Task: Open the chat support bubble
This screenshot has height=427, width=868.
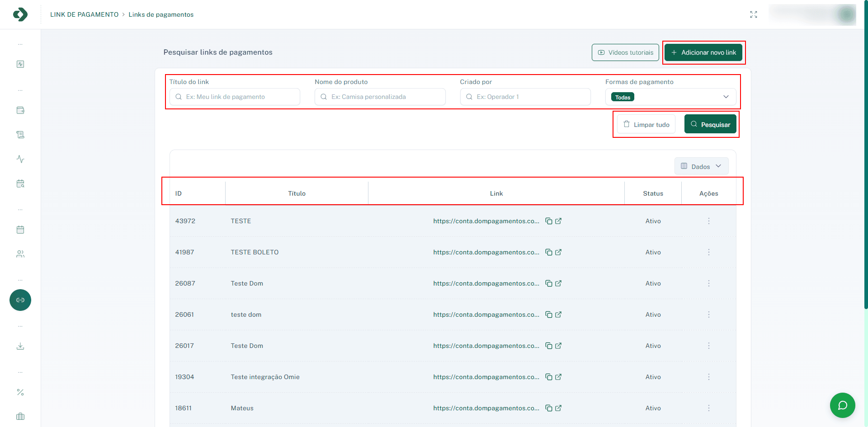Action: point(842,405)
